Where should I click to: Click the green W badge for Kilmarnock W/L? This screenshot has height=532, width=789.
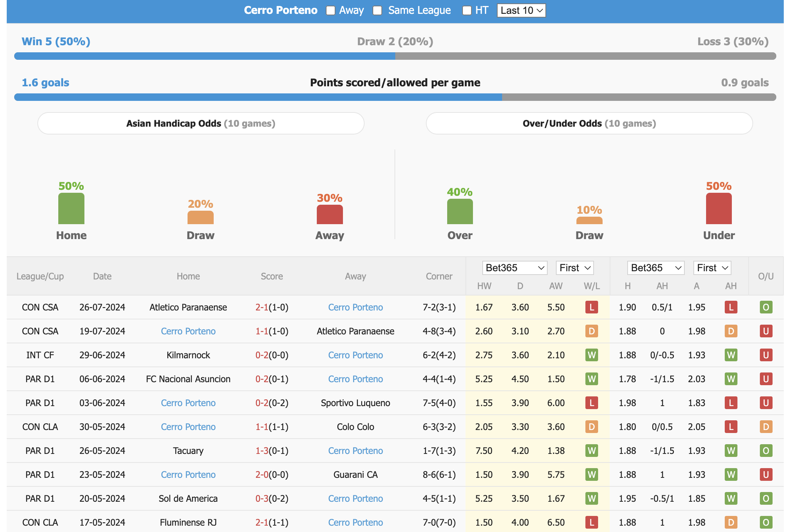pyautogui.click(x=592, y=355)
